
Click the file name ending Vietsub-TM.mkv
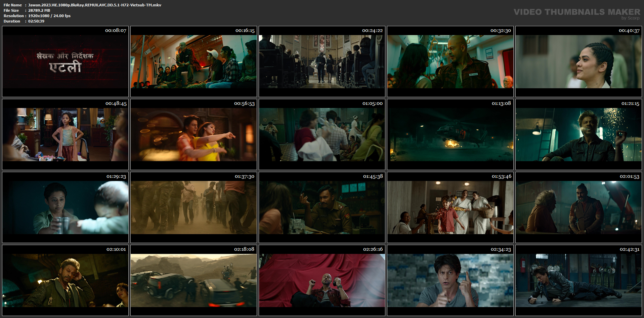(95, 5)
